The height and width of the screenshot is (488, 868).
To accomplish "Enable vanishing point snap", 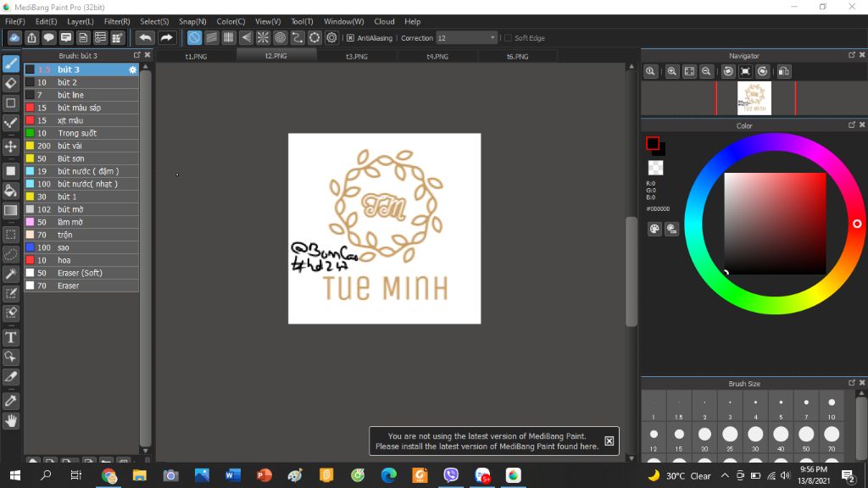I will 246,37.
